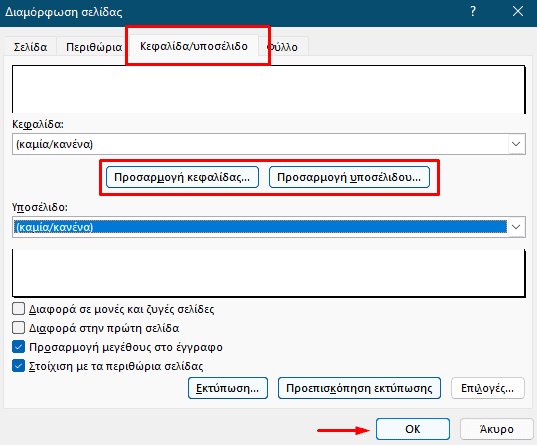
Task: Click the Κεφαλίδα (καμία/κανένα) combo box
Action: [x=269, y=144]
